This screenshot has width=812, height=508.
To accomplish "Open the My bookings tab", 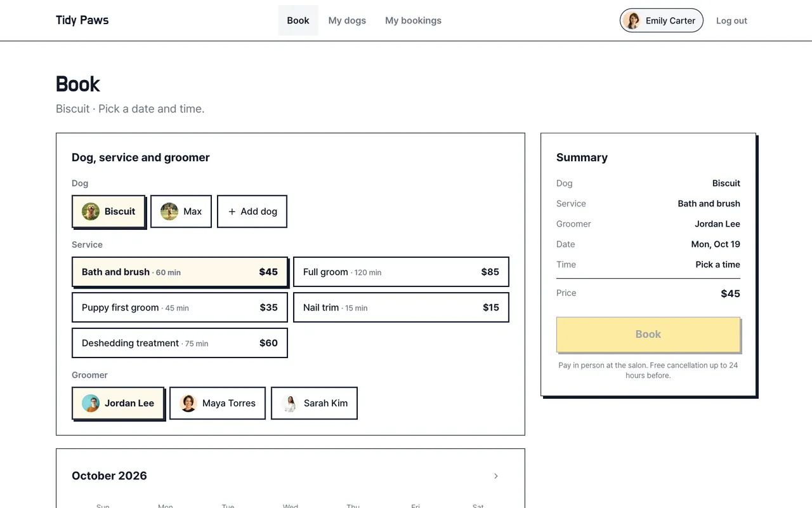I will click(413, 20).
